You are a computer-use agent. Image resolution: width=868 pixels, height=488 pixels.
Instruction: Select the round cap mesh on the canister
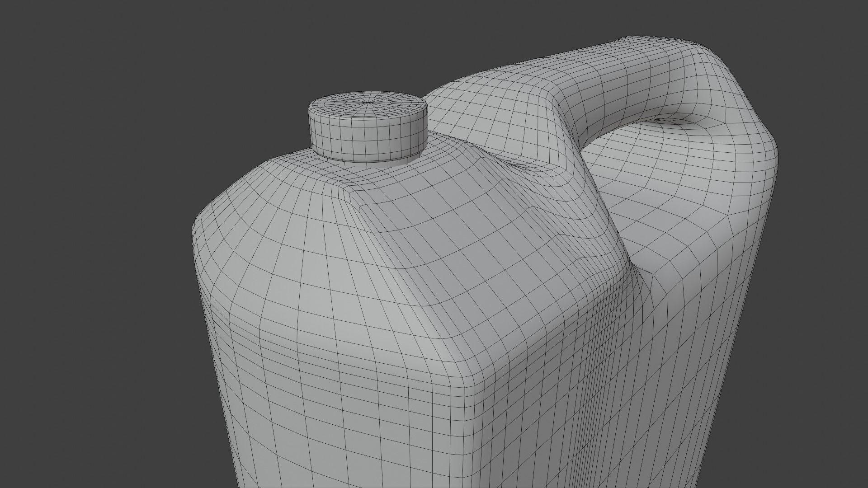(368, 127)
